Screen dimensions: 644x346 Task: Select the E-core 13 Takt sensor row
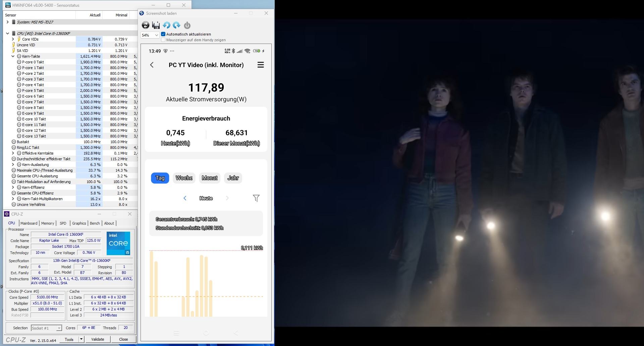70,136
